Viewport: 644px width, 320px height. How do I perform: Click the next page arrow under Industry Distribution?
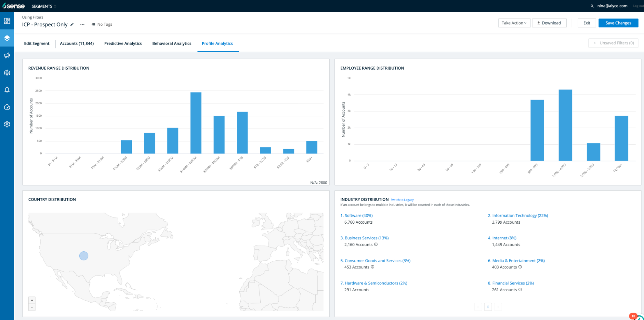pos(498,307)
